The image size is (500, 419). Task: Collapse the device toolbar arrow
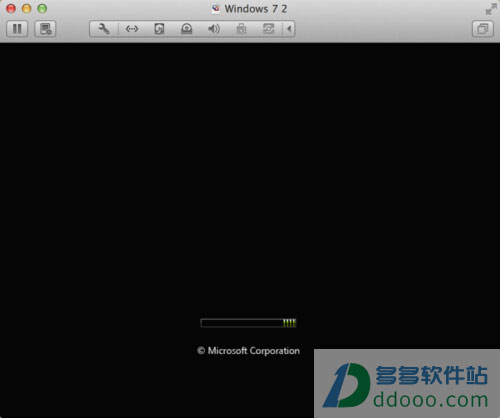click(x=289, y=29)
